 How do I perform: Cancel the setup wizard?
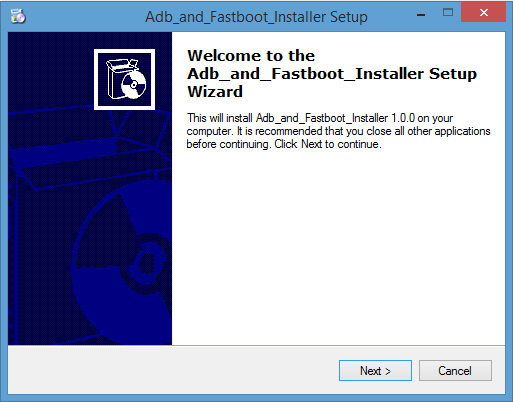pyautogui.click(x=455, y=370)
